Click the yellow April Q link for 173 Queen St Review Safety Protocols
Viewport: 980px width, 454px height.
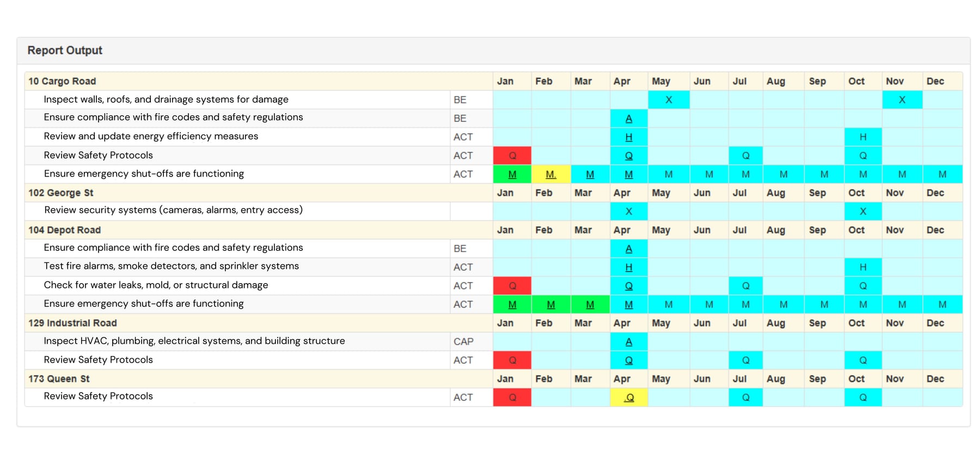pos(629,397)
